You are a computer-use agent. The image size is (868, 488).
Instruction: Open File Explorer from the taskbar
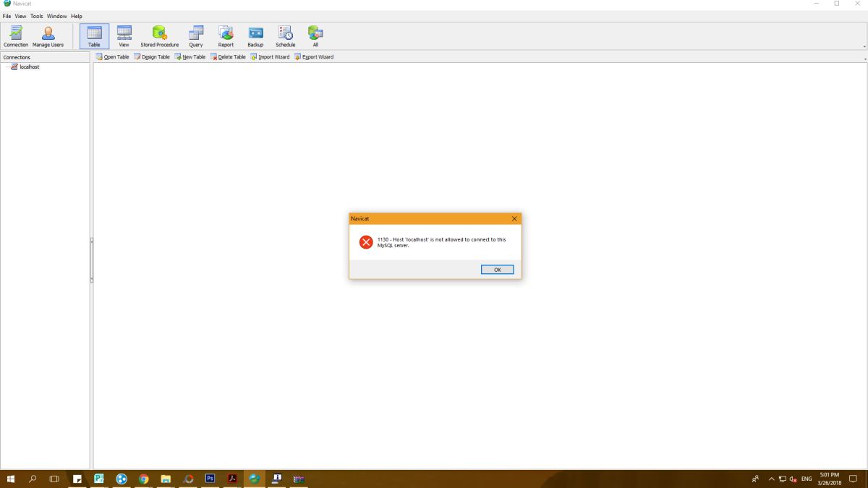coord(166,479)
